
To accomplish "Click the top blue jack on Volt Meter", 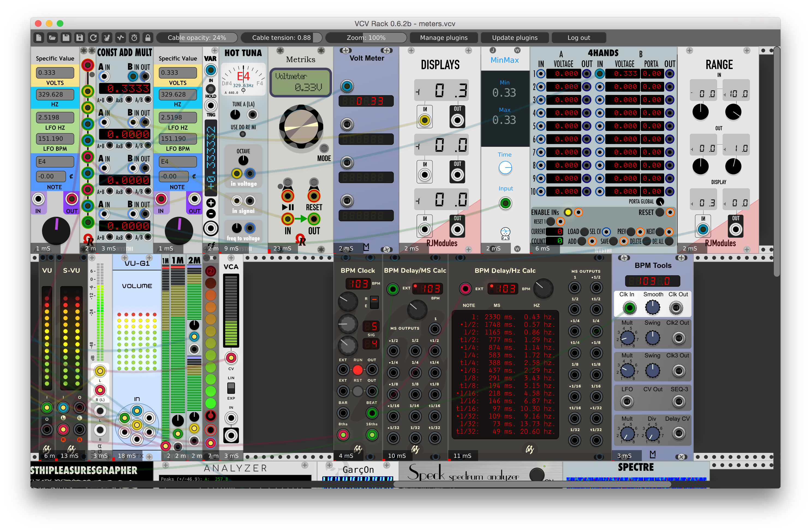I will coord(347,86).
